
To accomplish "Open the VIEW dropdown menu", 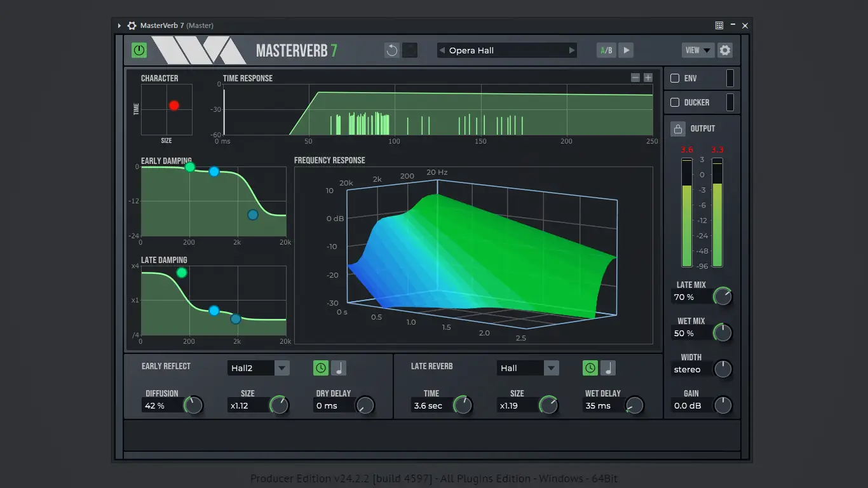I will pos(698,50).
